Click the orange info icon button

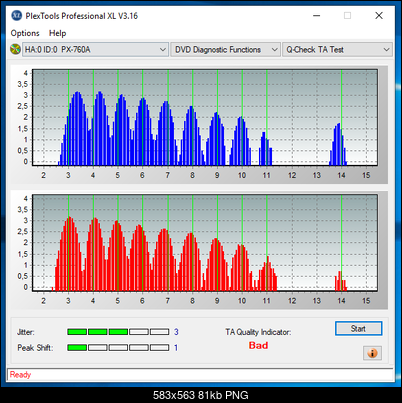[x=372, y=353]
